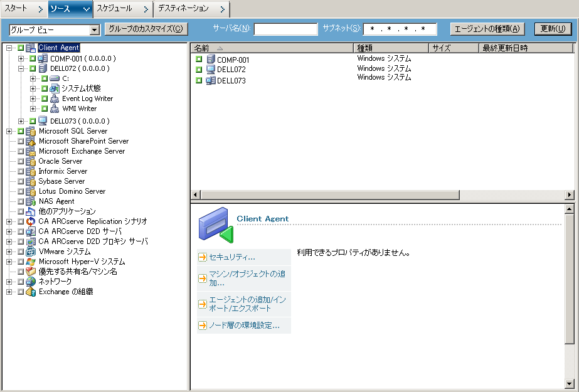579x392 pixels.
Task: Sort by 種類 column header
Action: click(391, 48)
